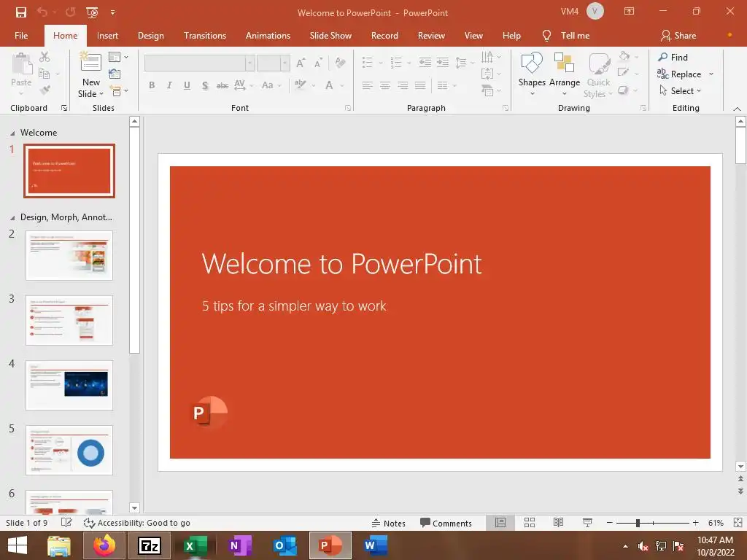Toggle the Notes pane
Screen dimensions: 747x560
point(389,523)
